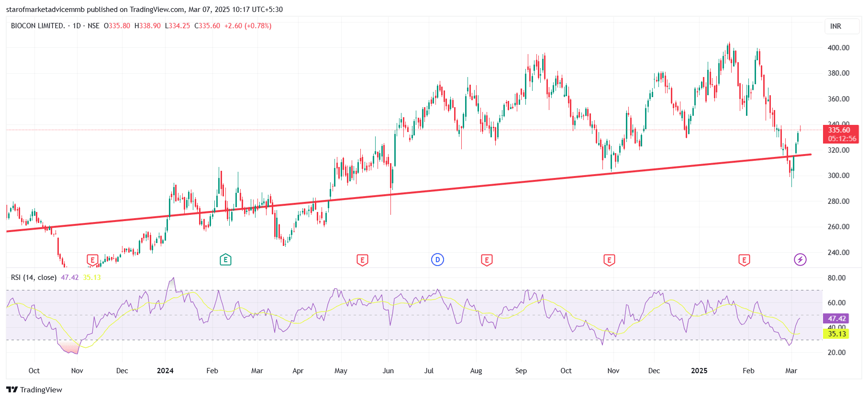Click the NSE exchange label
This screenshot has width=868, height=400.
click(x=93, y=26)
